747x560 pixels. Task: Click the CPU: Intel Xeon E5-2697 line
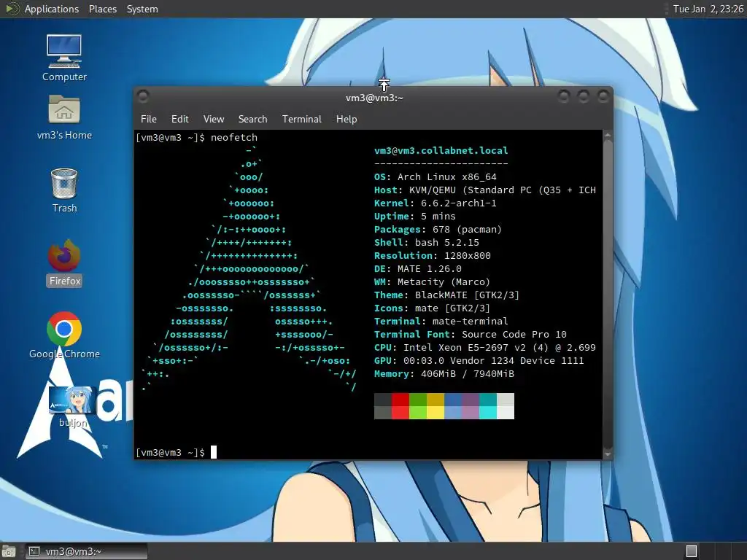(x=485, y=348)
